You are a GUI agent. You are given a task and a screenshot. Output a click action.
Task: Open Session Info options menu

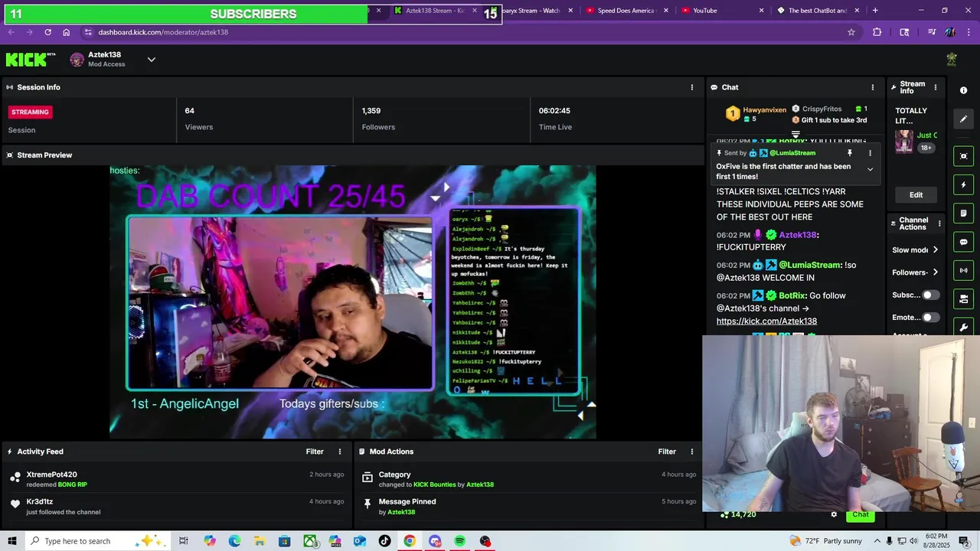[x=692, y=87]
